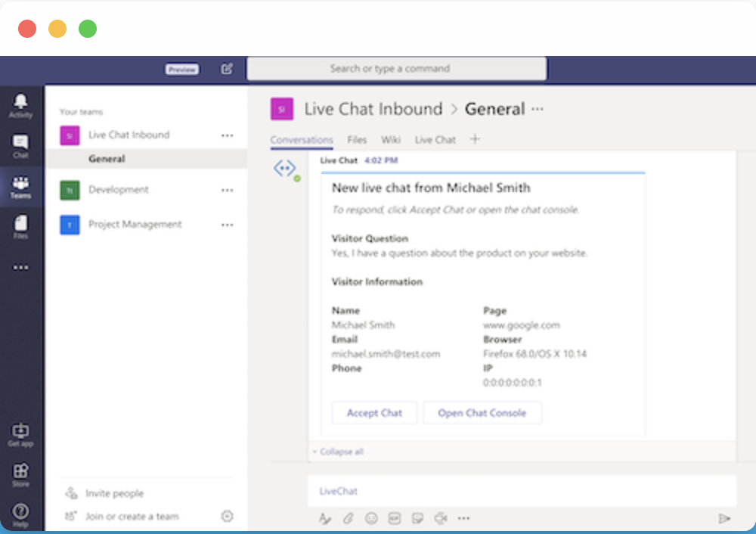
Task: Click the Live Chat Inbound team avatar in list
Action: 70,135
